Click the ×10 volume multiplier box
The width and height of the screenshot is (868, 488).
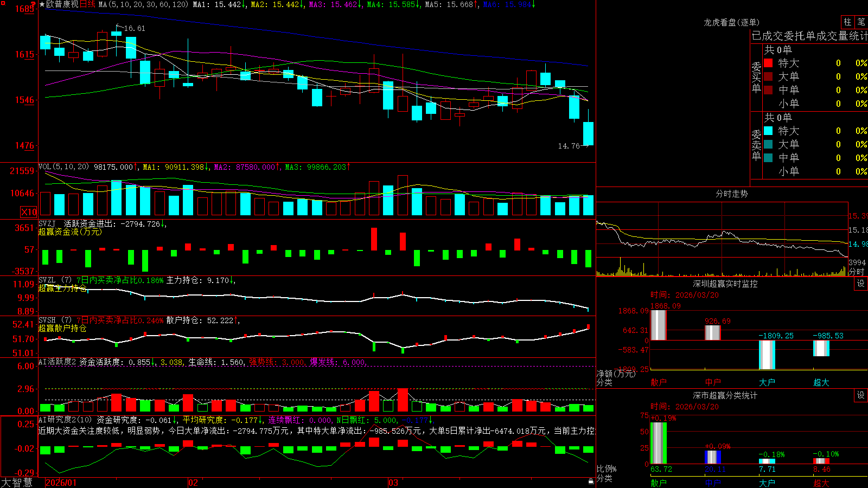click(x=29, y=212)
